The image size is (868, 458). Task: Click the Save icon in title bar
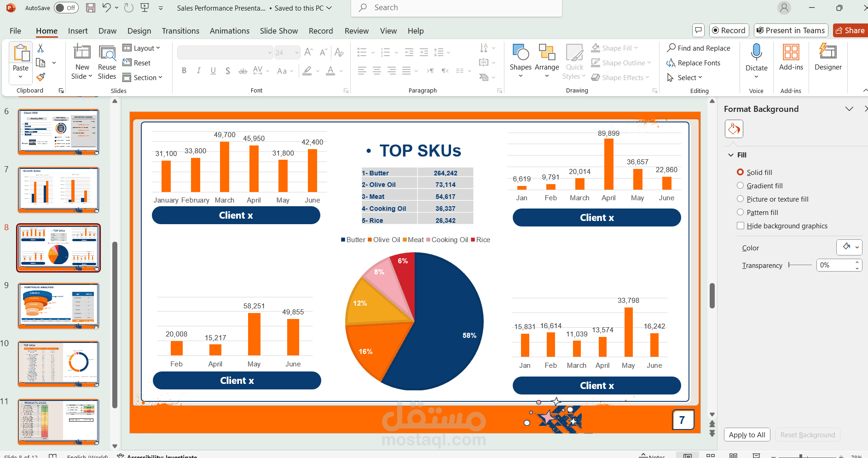tap(91, 8)
